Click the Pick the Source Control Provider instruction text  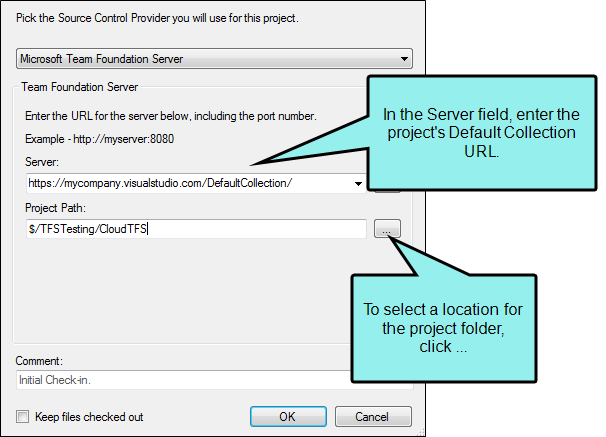point(157,18)
